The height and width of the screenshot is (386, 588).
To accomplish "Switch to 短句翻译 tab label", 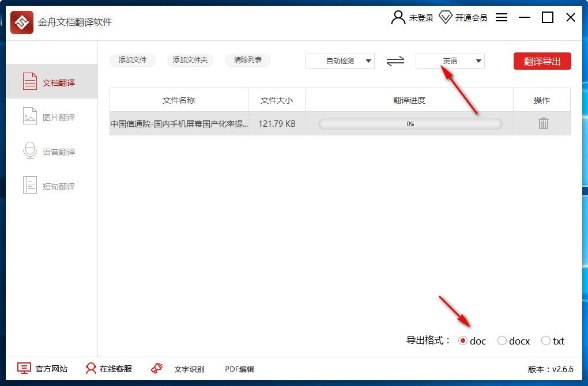I will [x=58, y=186].
